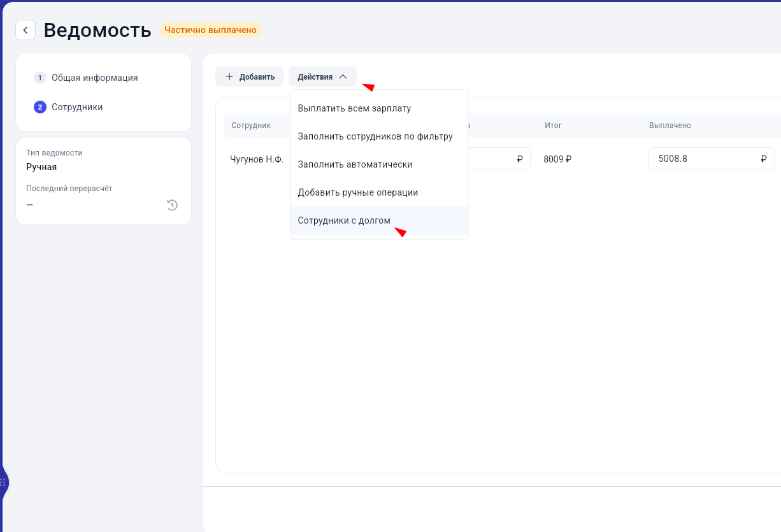Select step 2 Сотрудники
The image size is (781, 532).
tap(68, 107)
